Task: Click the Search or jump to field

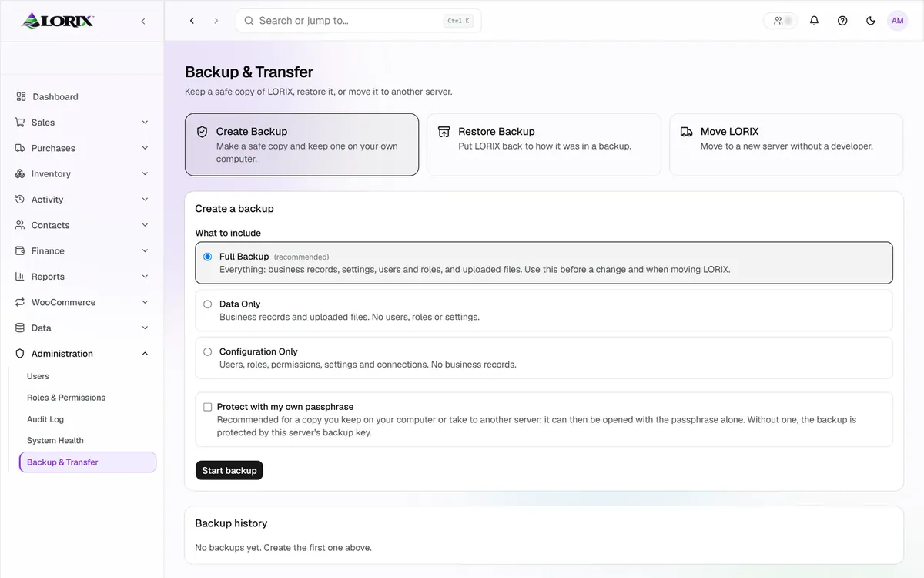Action: [358, 21]
